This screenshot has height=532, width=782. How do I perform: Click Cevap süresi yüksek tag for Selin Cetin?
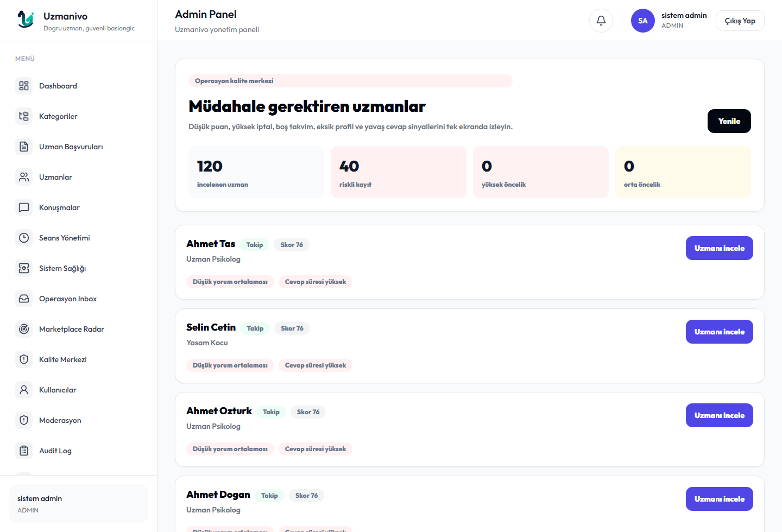click(x=316, y=365)
